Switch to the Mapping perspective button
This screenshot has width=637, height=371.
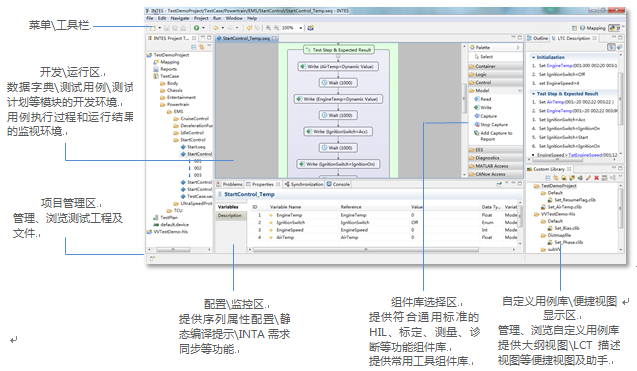click(x=592, y=28)
